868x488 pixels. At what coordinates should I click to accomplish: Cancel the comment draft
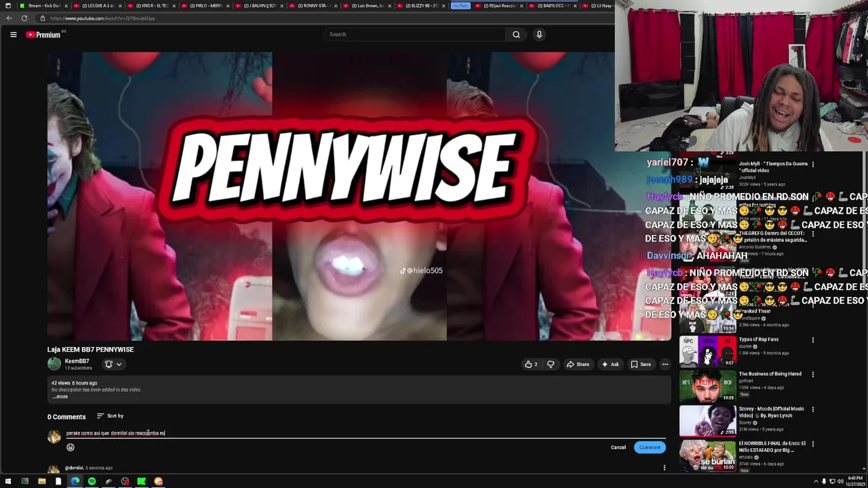pos(618,447)
